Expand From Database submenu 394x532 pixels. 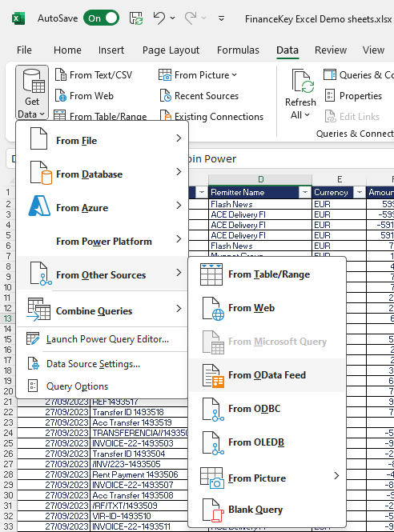pyautogui.click(x=103, y=174)
